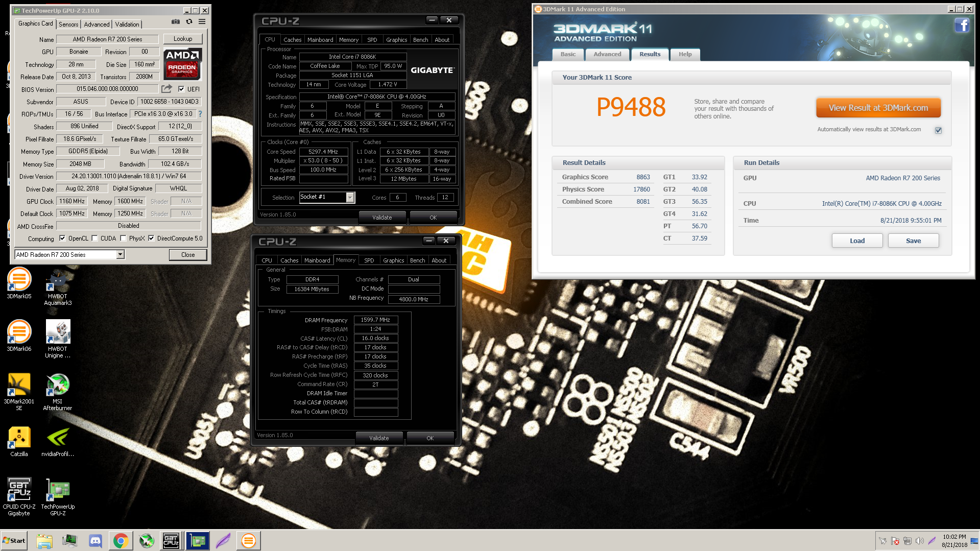Click the Chrome taskbar icon
Image resolution: width=980 pixels, height=551 pixels.
[121, 541]
